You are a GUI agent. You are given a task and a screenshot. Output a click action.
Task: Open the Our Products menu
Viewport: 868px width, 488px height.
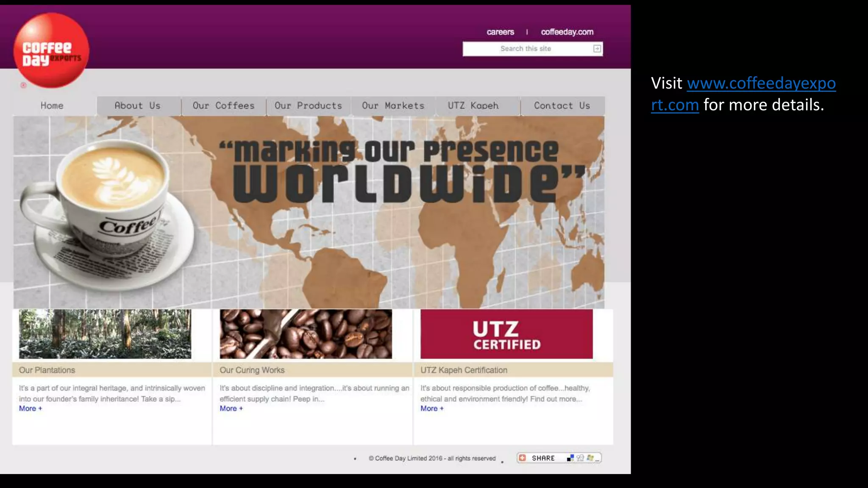tap(308, 106)
